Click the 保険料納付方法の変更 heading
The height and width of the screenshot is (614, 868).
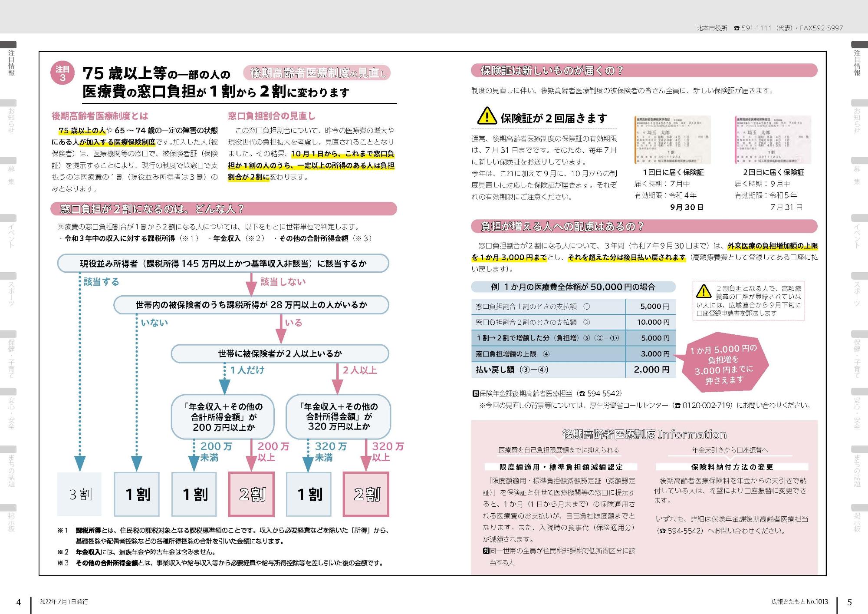[x=732, y=467]
